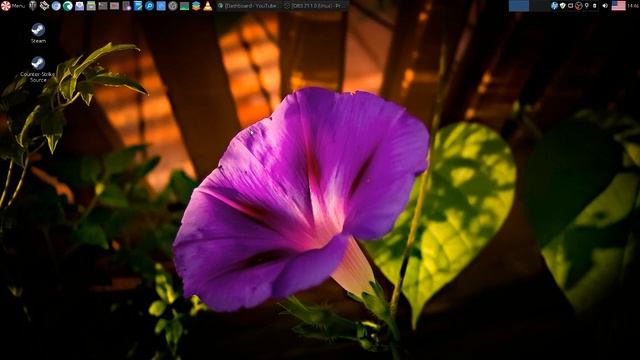
Task: Open the Menu launcher in the panel
Action: [x=13, y=6]
